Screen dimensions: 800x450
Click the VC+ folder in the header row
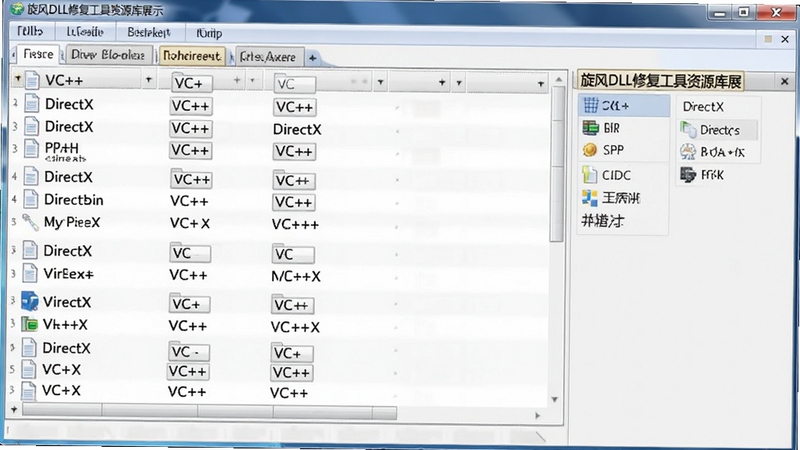pos(192,82)
